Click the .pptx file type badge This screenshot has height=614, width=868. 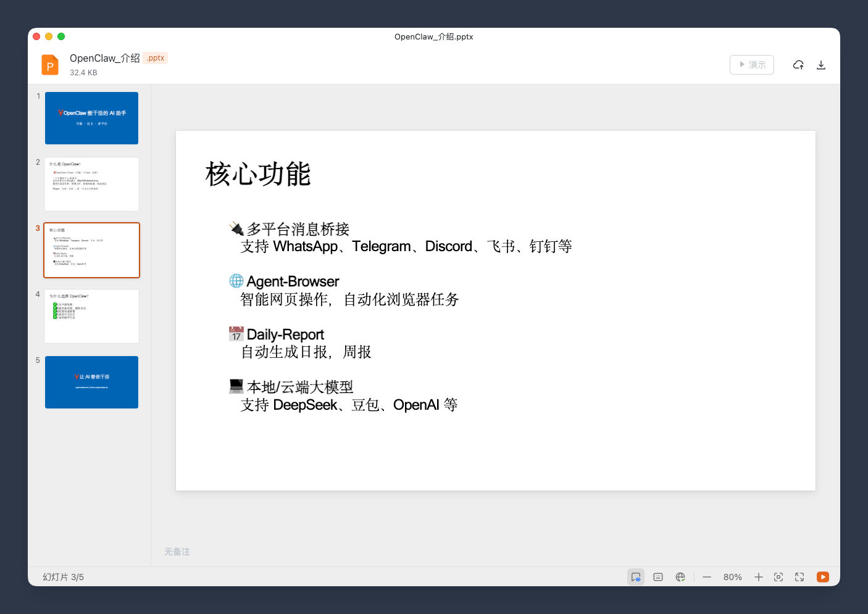[156, 58]
